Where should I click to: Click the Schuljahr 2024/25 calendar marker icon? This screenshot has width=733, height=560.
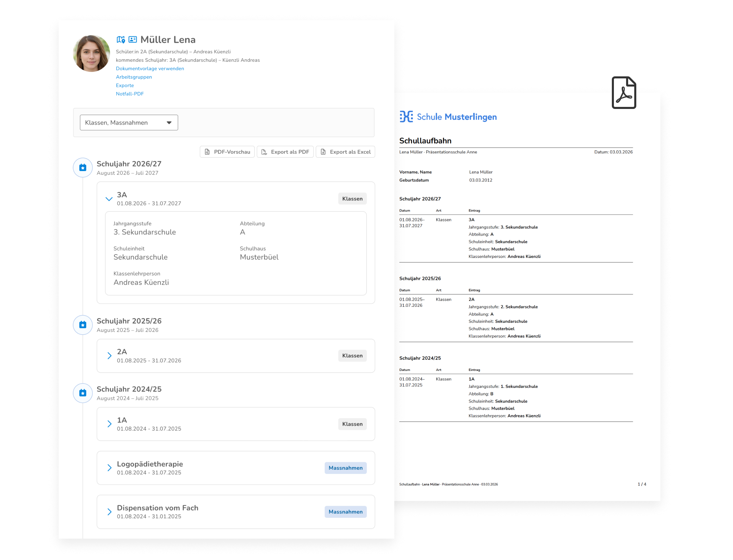[x=83, y=393]
